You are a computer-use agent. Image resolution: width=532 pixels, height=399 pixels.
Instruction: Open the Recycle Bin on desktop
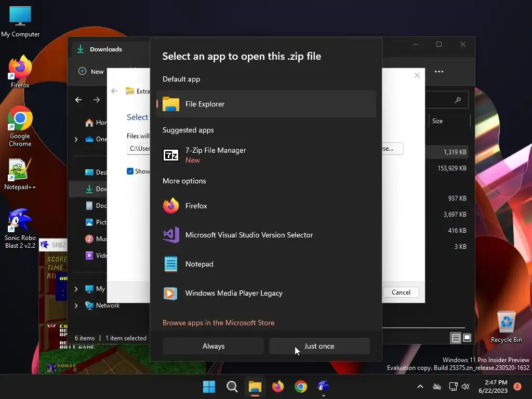[x=506, y=327]
